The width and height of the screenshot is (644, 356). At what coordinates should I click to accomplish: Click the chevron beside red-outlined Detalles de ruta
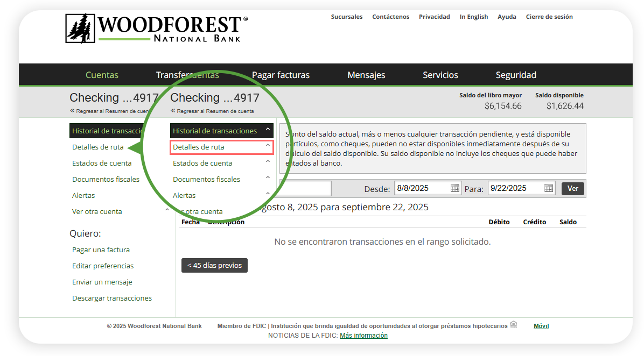click(x=268, y=145)
